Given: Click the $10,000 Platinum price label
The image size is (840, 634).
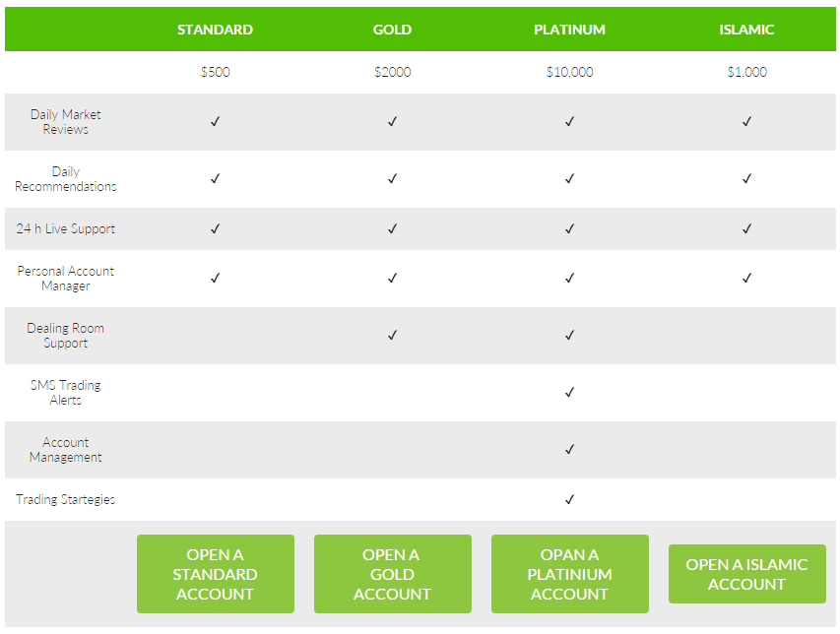Looking at the screenshot, I should tap(569, 72).
